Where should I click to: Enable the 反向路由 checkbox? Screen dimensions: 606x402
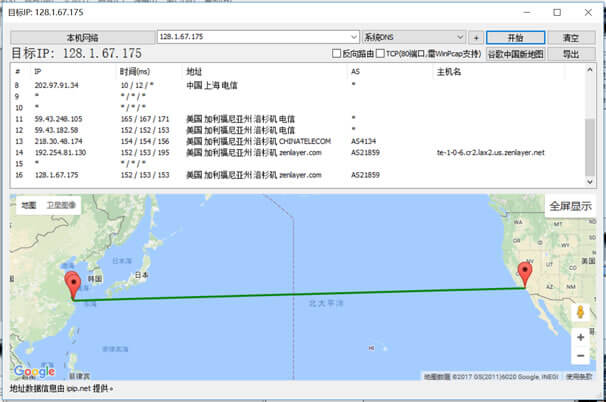[338, 54]
